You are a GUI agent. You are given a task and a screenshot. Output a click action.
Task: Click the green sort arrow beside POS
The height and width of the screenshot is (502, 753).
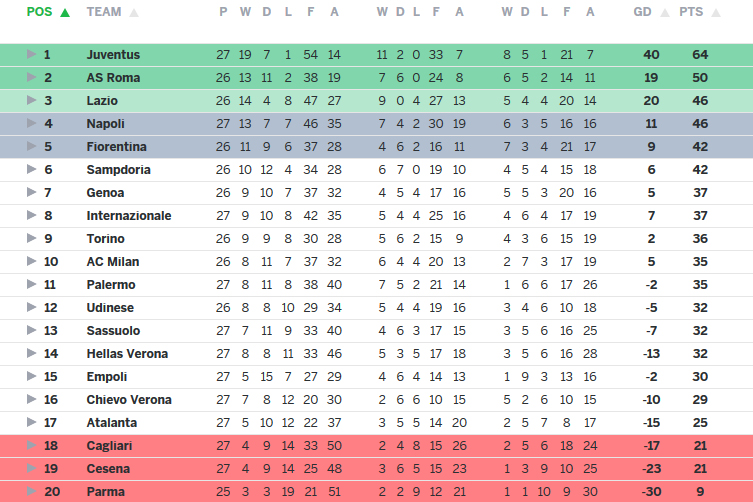[x=65, y=13]
